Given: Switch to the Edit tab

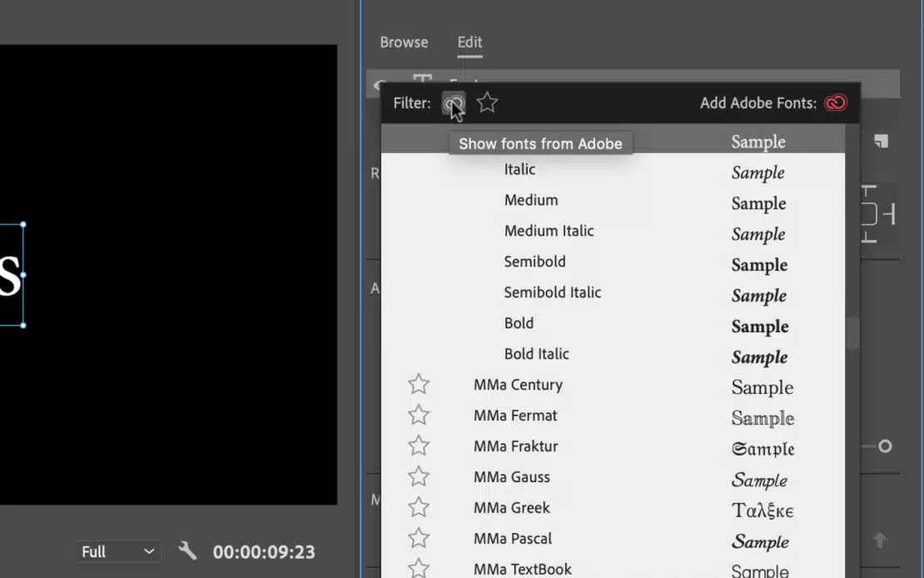Looking at the screenshot, I should coord(469,42).
